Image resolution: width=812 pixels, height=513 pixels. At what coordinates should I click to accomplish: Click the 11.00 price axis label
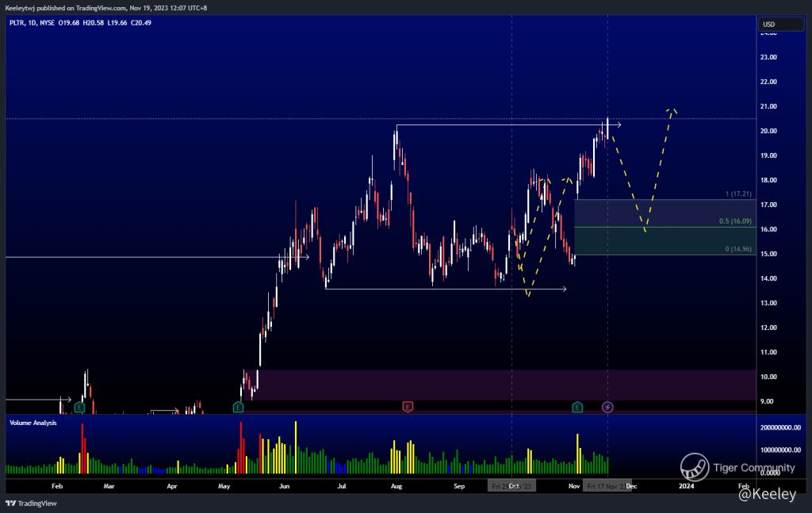tap(768, 352)
